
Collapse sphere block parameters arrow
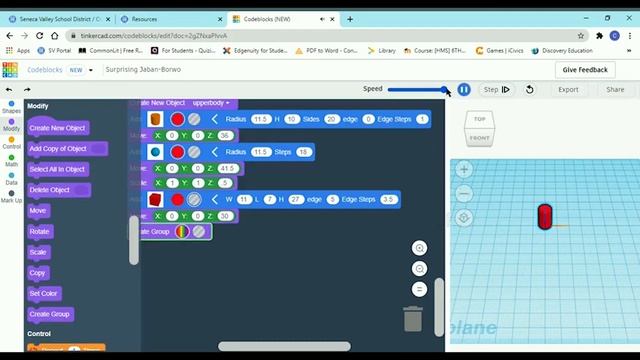(x=215, y=152)
